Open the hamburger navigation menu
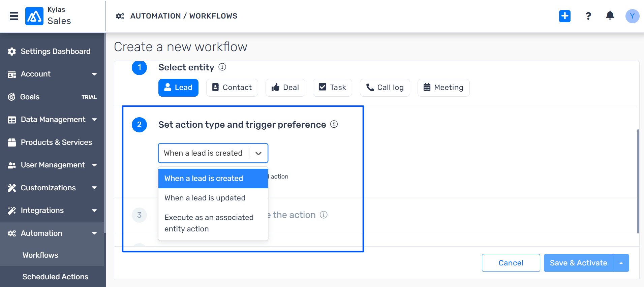This screenshot has width=644, height=287. point(14,16)
